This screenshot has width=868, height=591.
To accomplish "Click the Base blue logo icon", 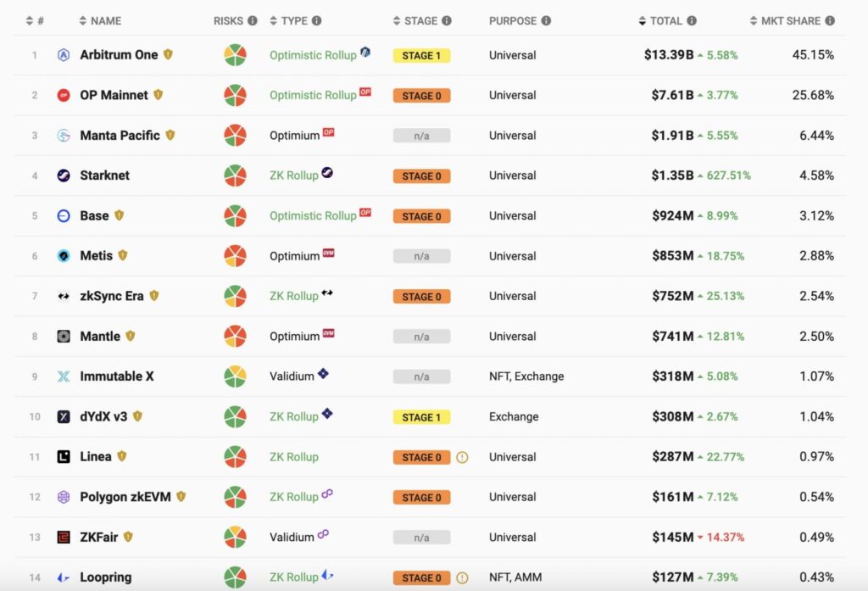I will 64,215.
